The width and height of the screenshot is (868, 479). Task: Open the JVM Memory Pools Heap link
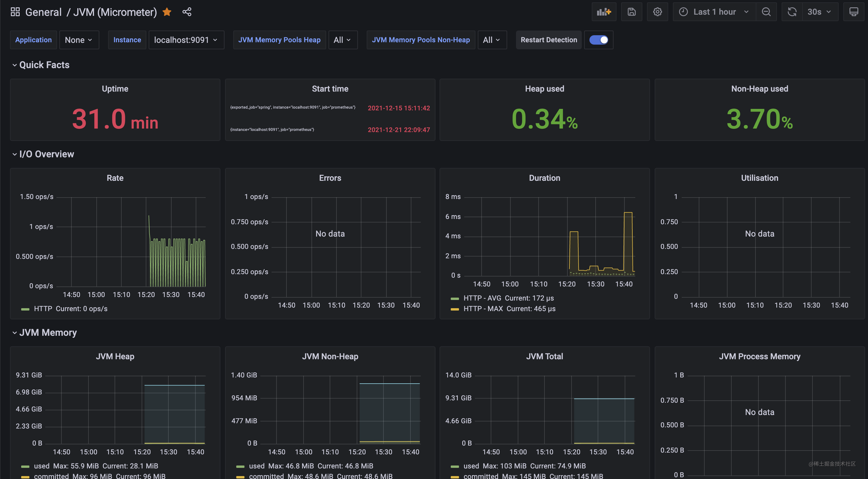[x=279, y=40]
